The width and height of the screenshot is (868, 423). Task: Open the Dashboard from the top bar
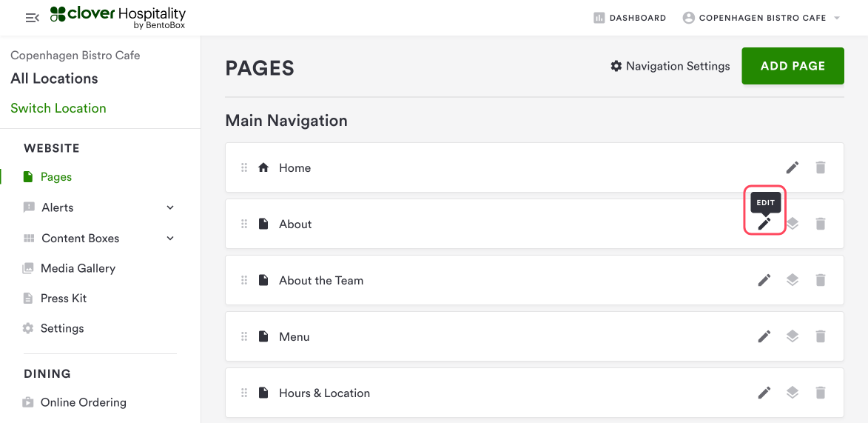tap(630, 18)
